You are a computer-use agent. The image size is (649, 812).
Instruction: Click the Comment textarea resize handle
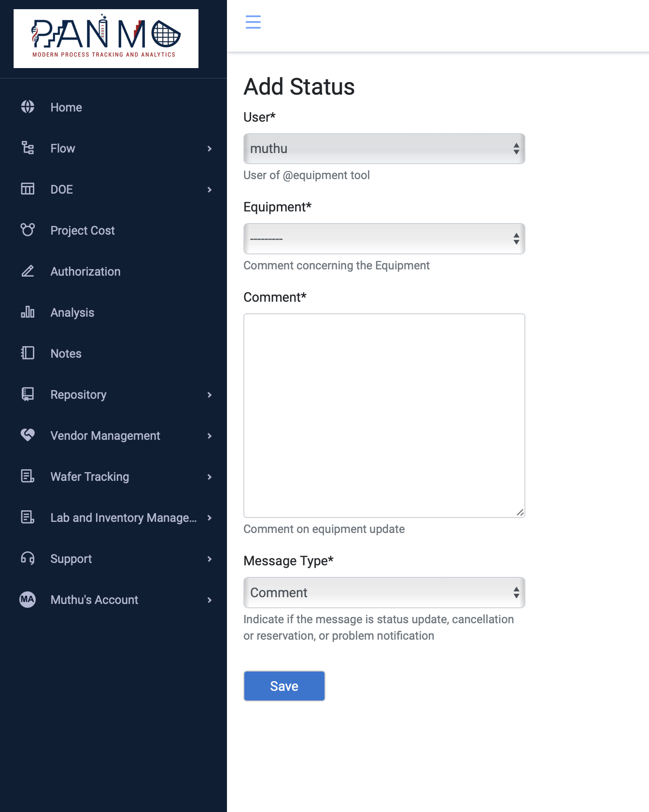520,513
